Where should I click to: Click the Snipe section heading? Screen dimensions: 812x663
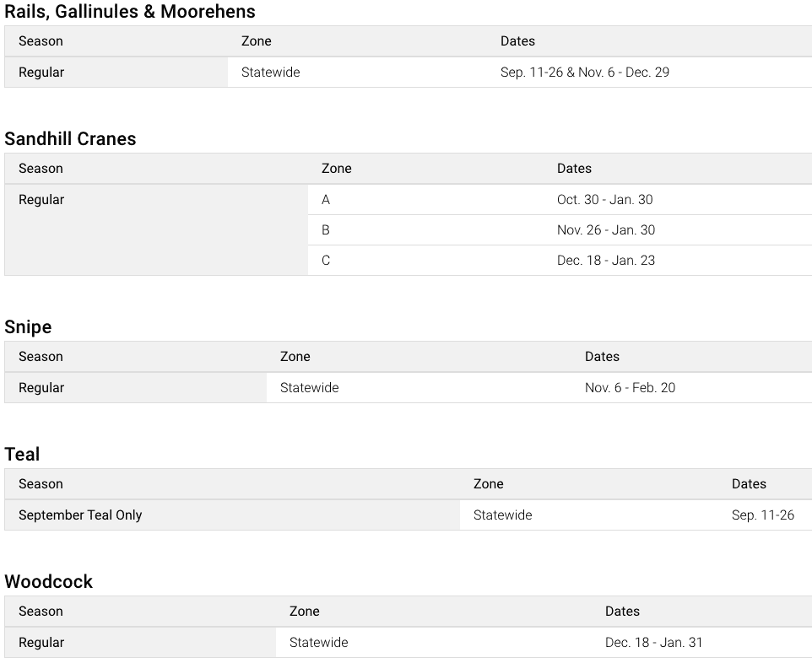pos(28,327)
